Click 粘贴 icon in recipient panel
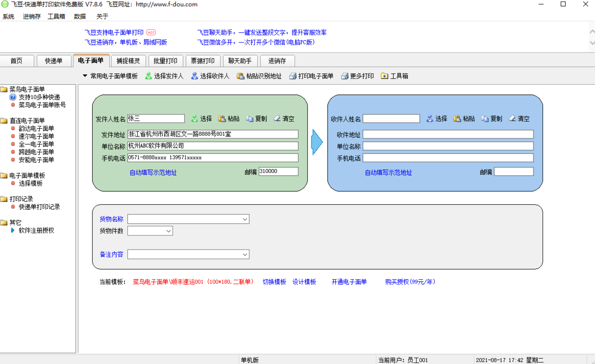The width and height of the screenshot is (595, 364). tap(457, 119)
